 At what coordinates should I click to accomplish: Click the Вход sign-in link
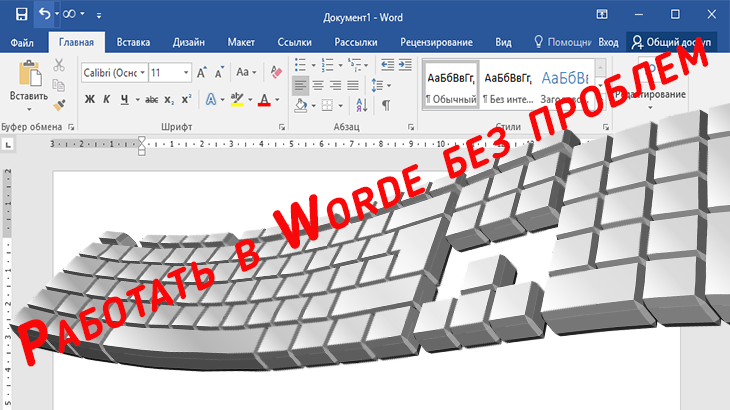tap(608, 42)
